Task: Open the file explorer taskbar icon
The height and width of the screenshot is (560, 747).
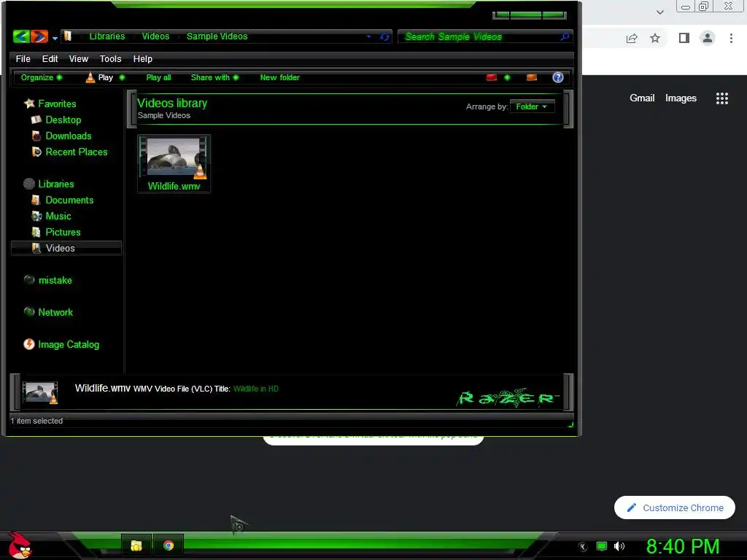Action: click(136, 545)
